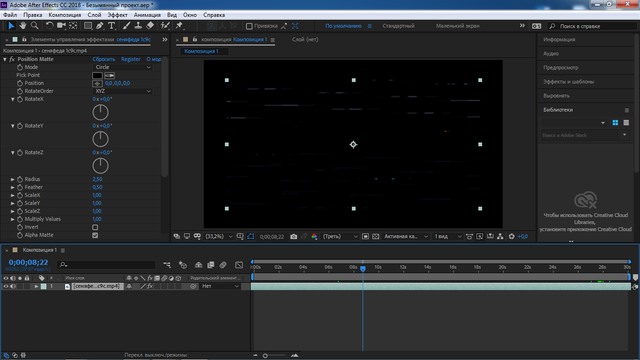Open the Эффект menu
Image resolution: width=640 pixels, height=360 pixels.
click(117, 15)
